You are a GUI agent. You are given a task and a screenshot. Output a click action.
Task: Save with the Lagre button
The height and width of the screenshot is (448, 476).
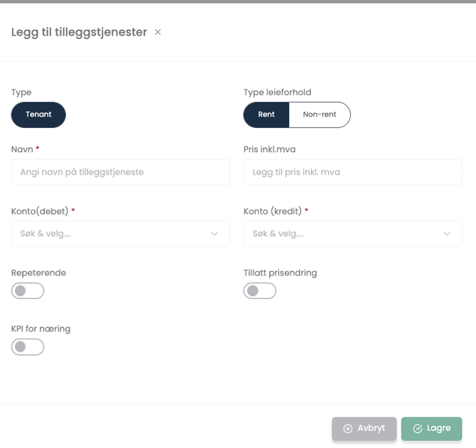tap(431, 429)
